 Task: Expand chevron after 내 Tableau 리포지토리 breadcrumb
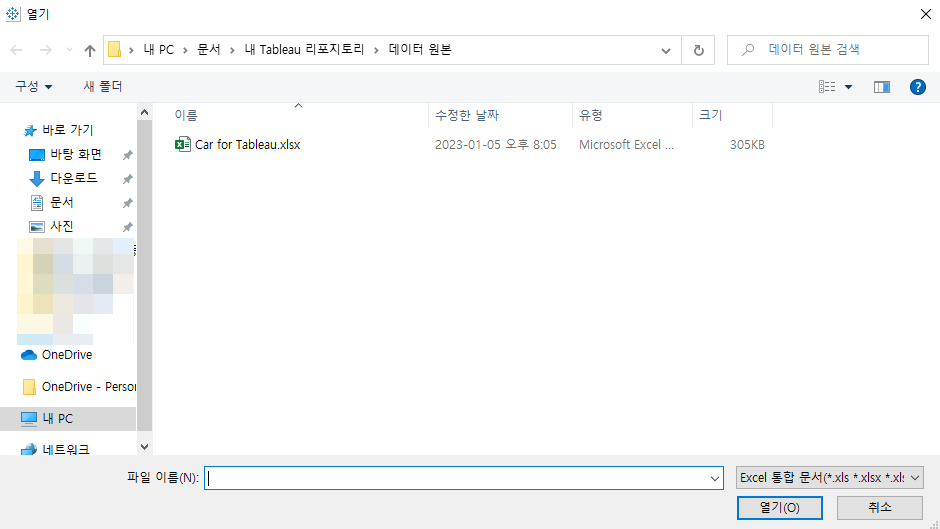(376, 50)
